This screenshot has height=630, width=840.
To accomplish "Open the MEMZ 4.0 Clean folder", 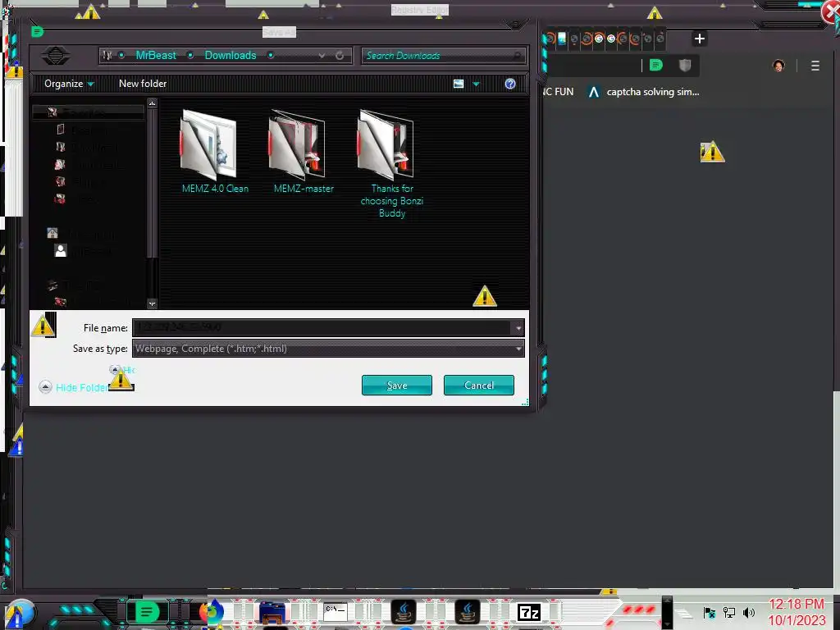I will tap(214, 152).
